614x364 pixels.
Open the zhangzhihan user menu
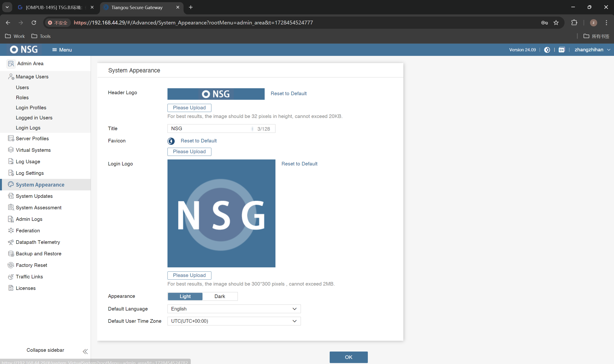(x=591, y=50)
